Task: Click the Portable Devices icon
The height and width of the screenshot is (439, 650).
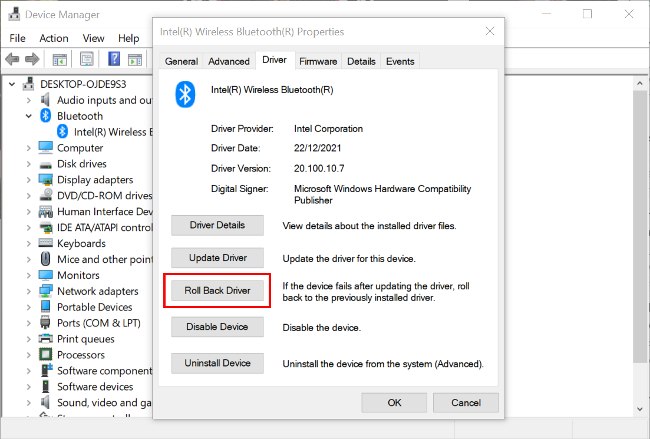Action: pyautogui.click(x=46, y=307)
